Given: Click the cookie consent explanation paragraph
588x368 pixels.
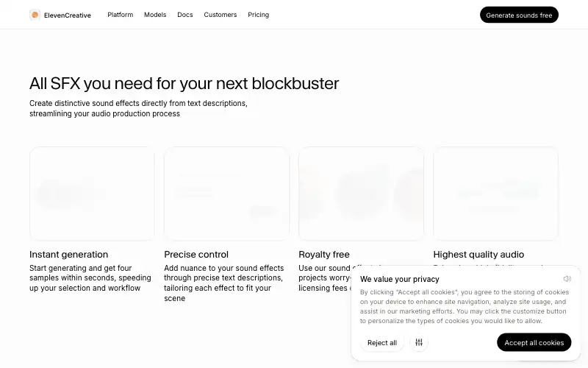Looking at the screenshot, I should 465,306.
